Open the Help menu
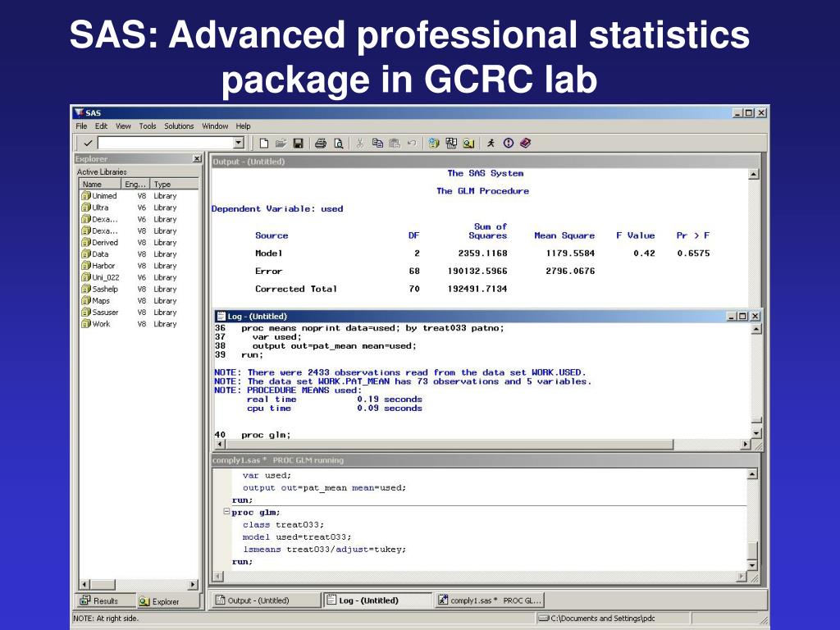 coord(243,126)
